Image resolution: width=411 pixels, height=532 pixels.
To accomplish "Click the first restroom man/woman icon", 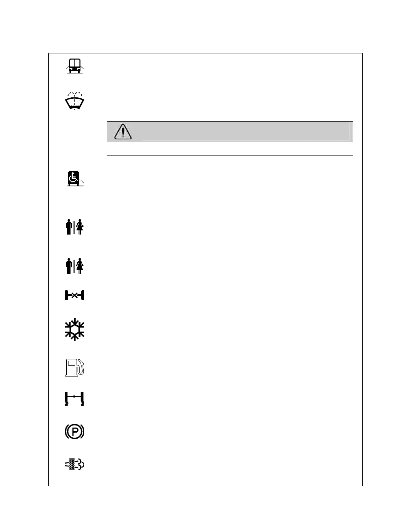I will [x=74, y=227].
